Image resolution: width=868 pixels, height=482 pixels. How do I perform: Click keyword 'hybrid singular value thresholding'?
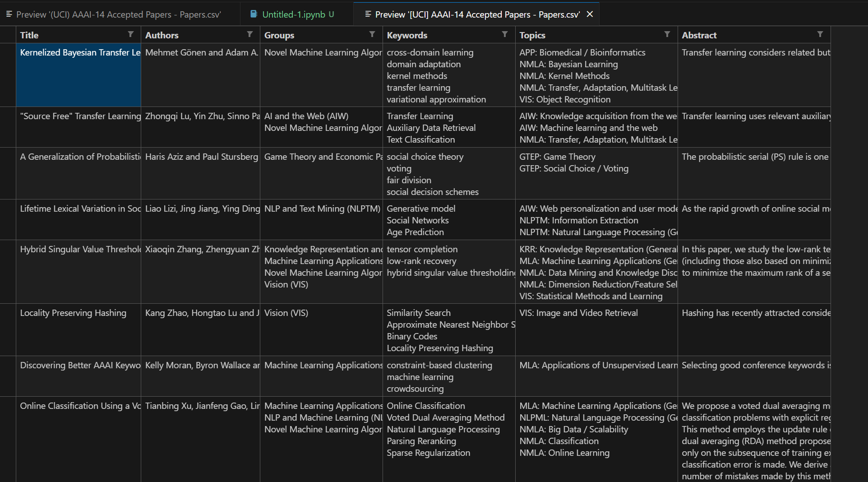click(x=451, y=273)
